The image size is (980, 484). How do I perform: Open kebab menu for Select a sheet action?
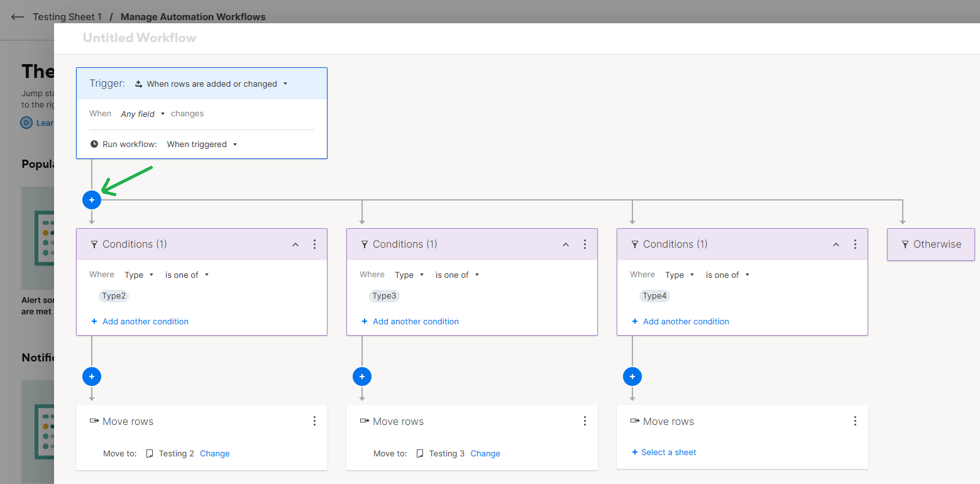click(856, 421)
